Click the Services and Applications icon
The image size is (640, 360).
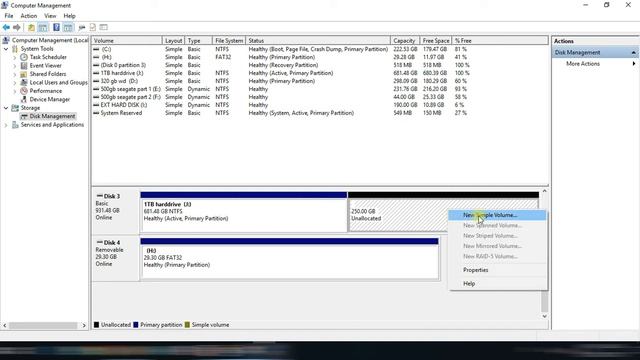(15, 125)
